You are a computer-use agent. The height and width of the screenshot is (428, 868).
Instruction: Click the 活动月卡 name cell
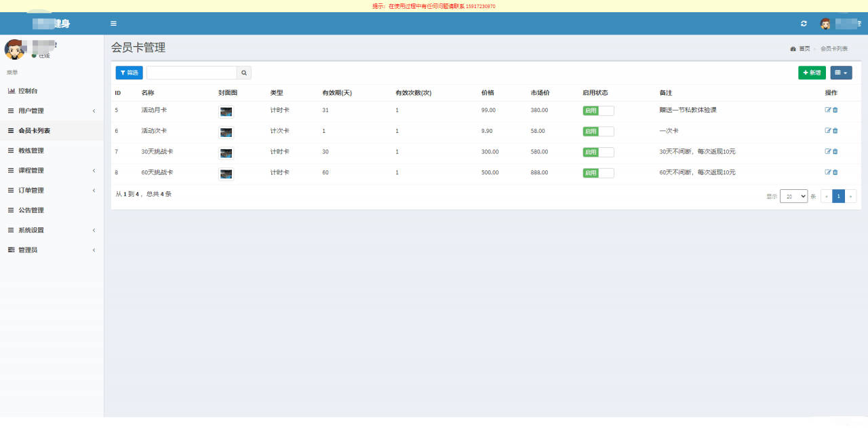click(x=154, y=110)
